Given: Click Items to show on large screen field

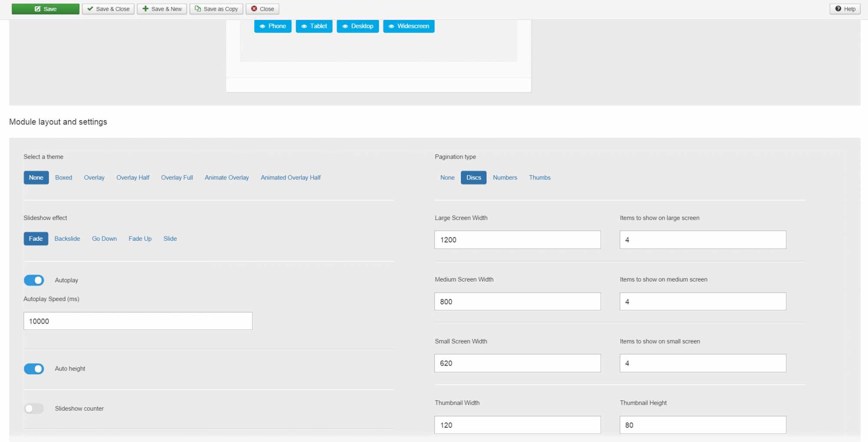Looking at the screenshot, I should click(x=703, y=240).
